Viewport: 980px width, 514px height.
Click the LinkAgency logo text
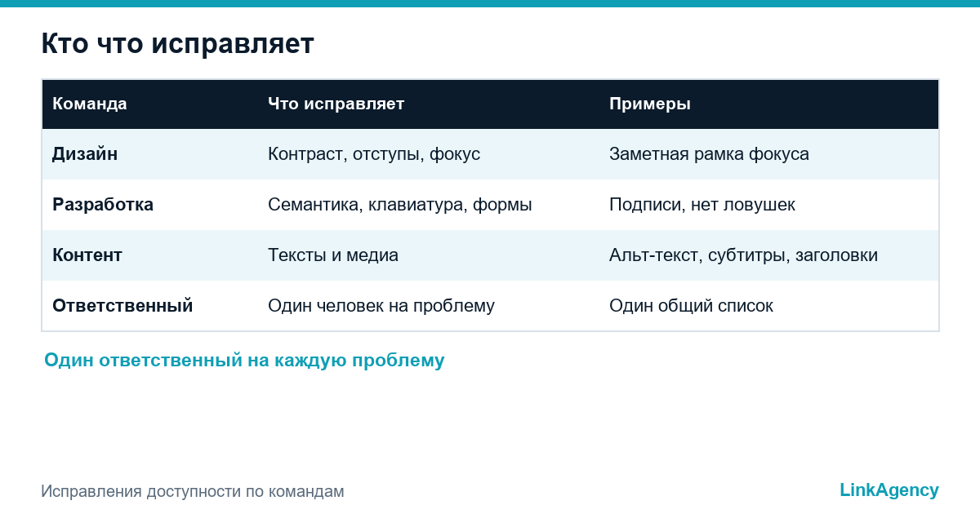pos(889,490)
